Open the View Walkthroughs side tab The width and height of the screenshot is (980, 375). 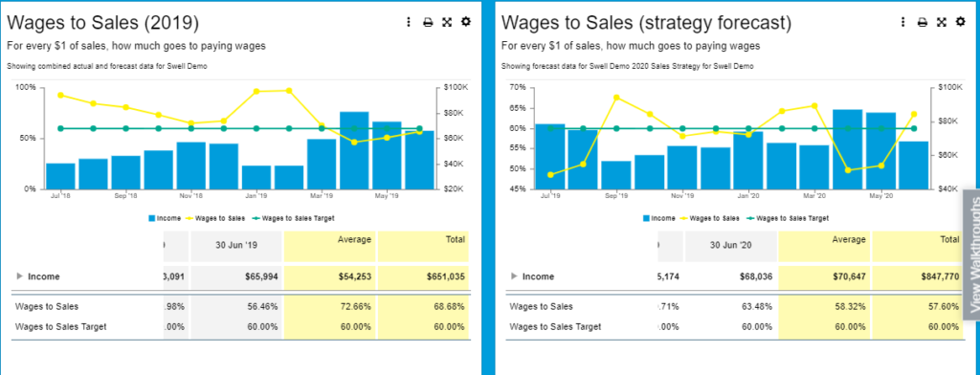coord(971,254)
